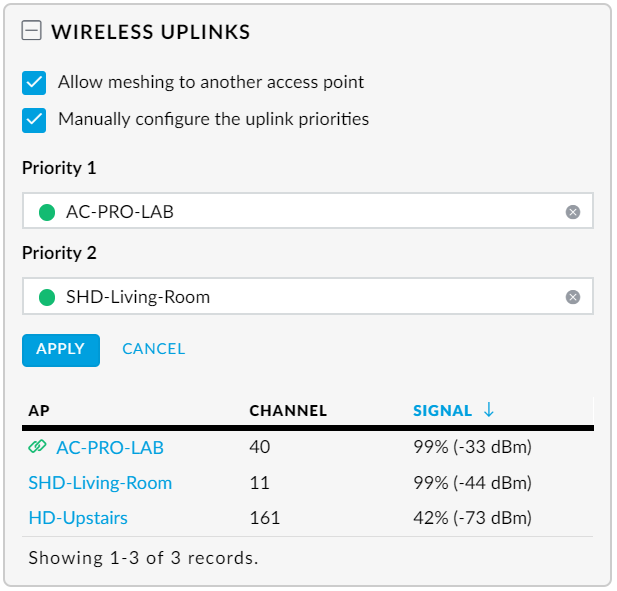Collapse the Wireless Uplinks section
Screen dimensions: 617x591
click(x=32, y=32)
